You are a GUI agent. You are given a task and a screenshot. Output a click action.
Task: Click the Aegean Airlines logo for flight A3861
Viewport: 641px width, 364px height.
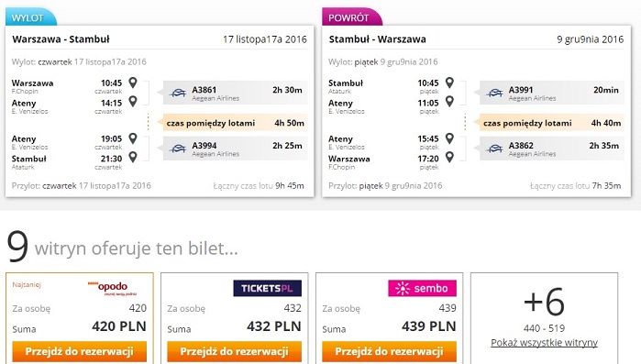pos(178,93)
